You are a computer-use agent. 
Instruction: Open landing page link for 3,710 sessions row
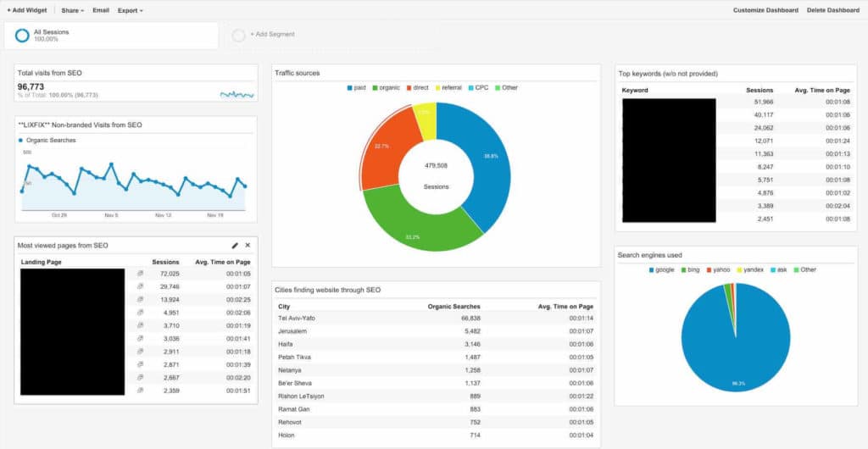(x=140, y=325)
